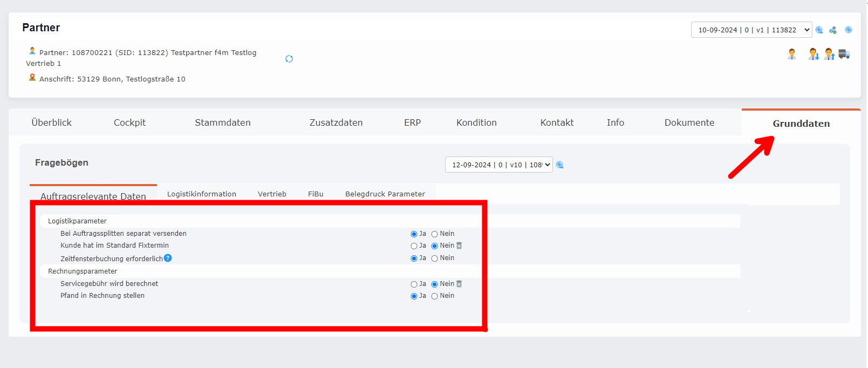Open the Kondition tab
This screenshot has height=368, width=868.
[476, 122]
